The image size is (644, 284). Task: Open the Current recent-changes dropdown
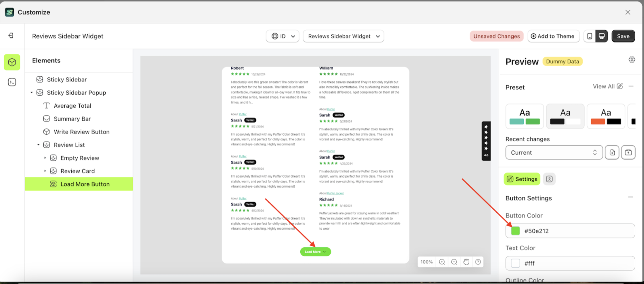pos(554,152)
